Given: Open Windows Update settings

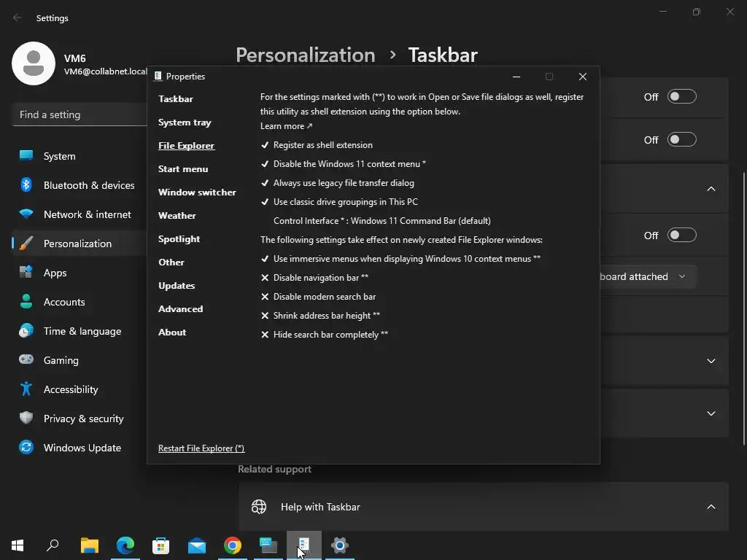Looking at the screenshot, I should point(79,448).
